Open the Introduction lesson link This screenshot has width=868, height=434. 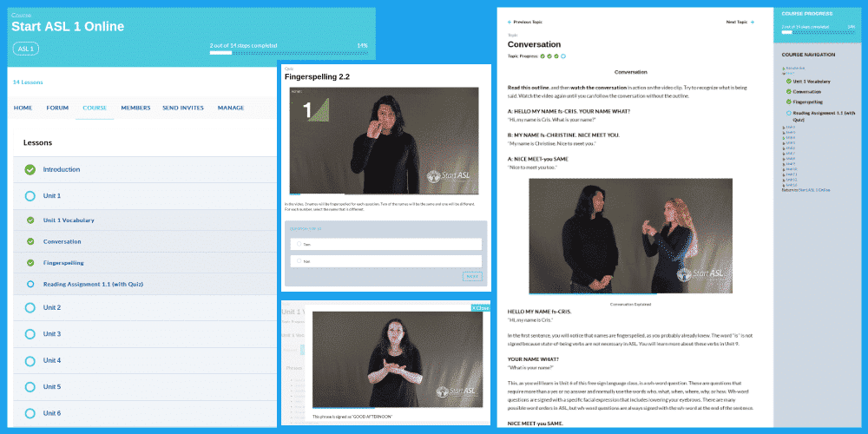point(62,170)
